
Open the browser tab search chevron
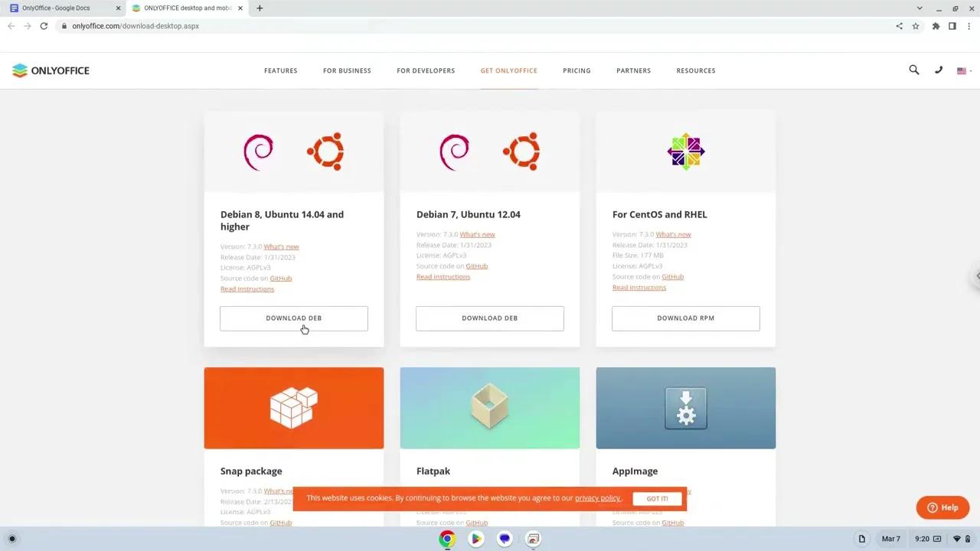click(x=920, y=8)
